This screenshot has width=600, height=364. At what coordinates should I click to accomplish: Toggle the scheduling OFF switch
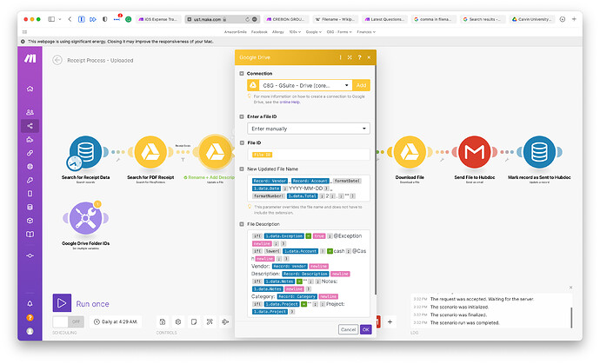click(68, 321)
